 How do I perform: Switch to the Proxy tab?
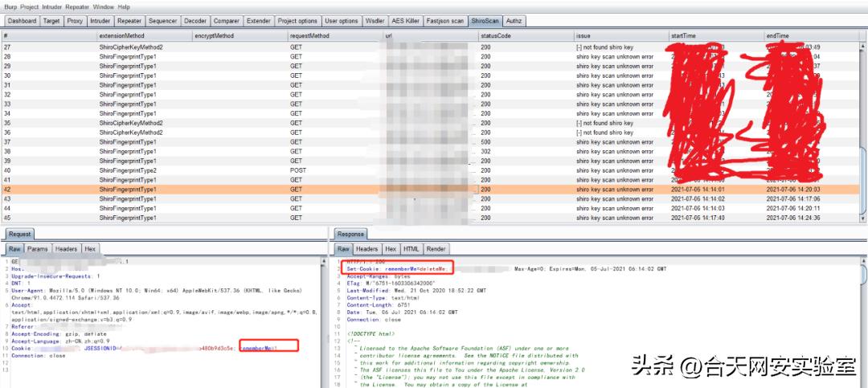point(75,21)
